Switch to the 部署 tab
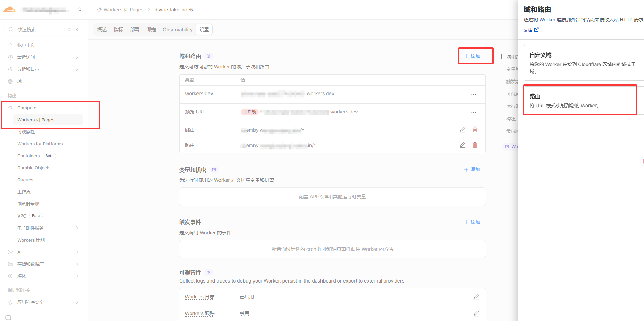Viewport: 644px width, 321px height. [135, 30]
